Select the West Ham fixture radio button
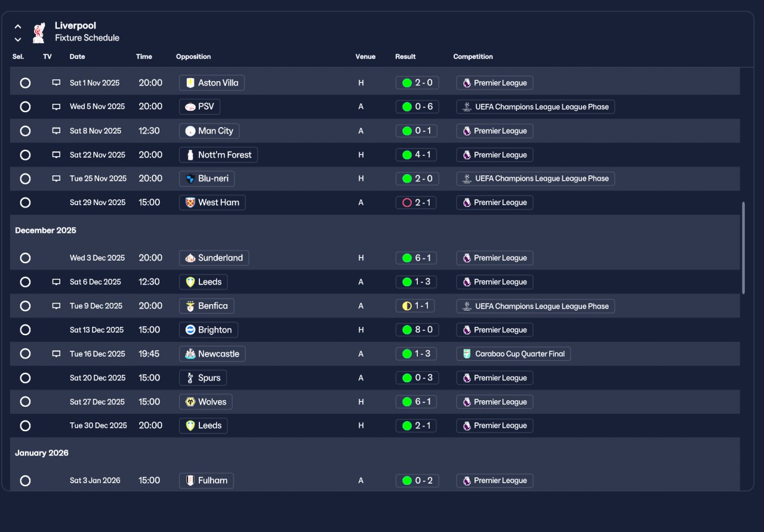This screenshot has height=532, width=764. [x=25, y=203]
